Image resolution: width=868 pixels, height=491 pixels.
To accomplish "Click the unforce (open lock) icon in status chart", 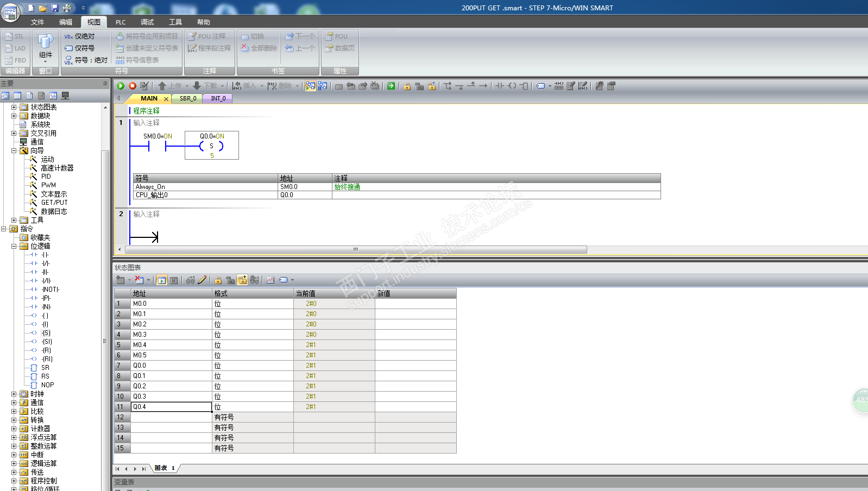I will [230, 280].
